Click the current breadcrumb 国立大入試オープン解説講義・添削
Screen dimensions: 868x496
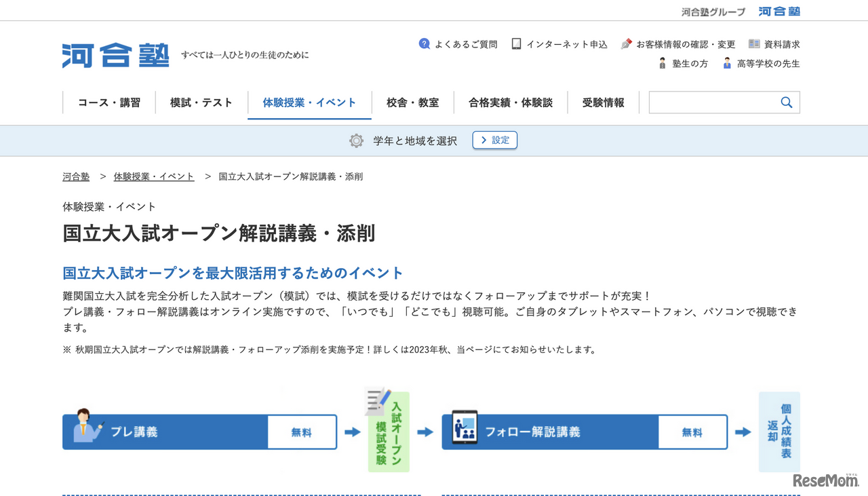click(291, 176)
